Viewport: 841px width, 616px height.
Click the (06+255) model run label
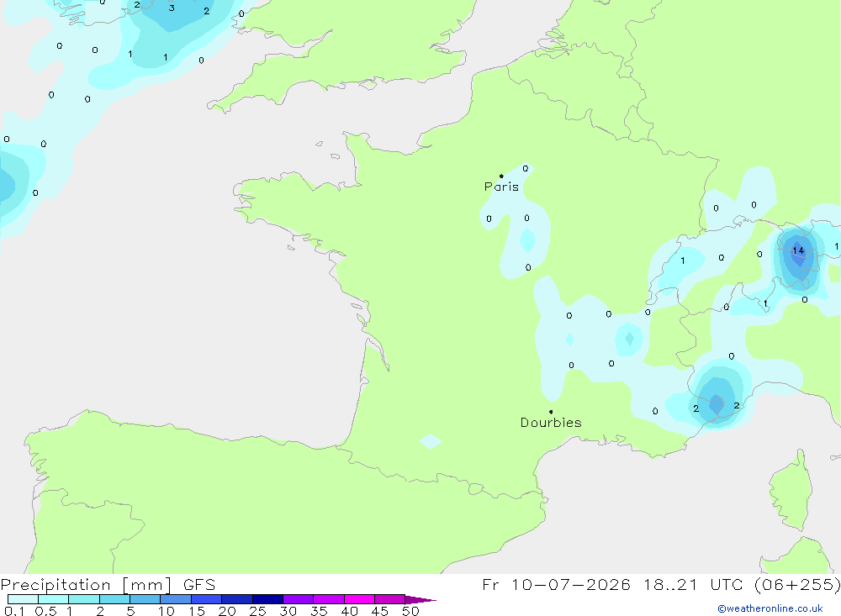click(797, 585)
